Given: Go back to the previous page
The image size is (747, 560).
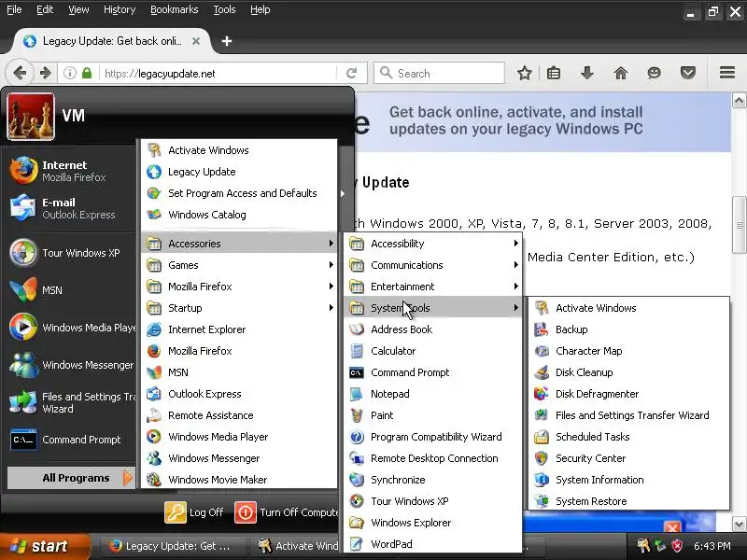Looking at the screenshot, I should click(x=20, y=73).
